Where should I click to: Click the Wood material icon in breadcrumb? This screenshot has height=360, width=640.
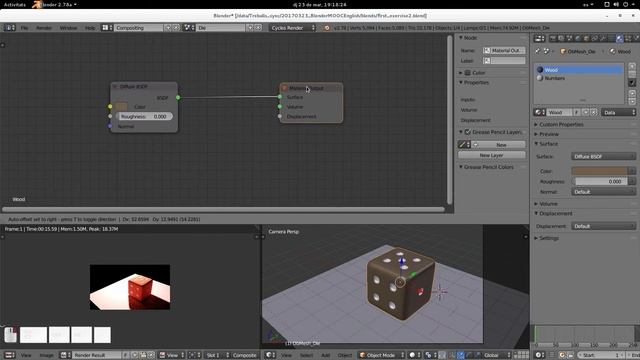(x=613, y=51)
